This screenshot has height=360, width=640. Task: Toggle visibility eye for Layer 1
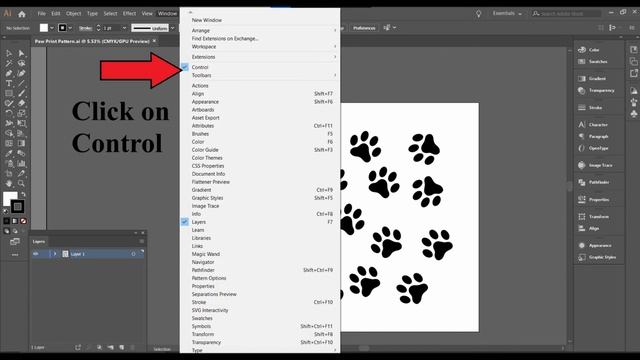pyautogui.click(x=36, y=254)
